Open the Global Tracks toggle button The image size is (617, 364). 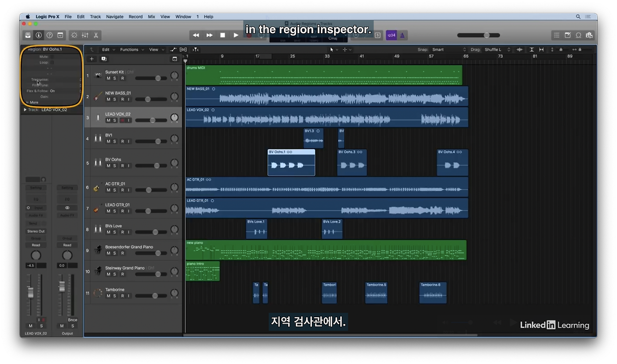[x=174, y=59]
